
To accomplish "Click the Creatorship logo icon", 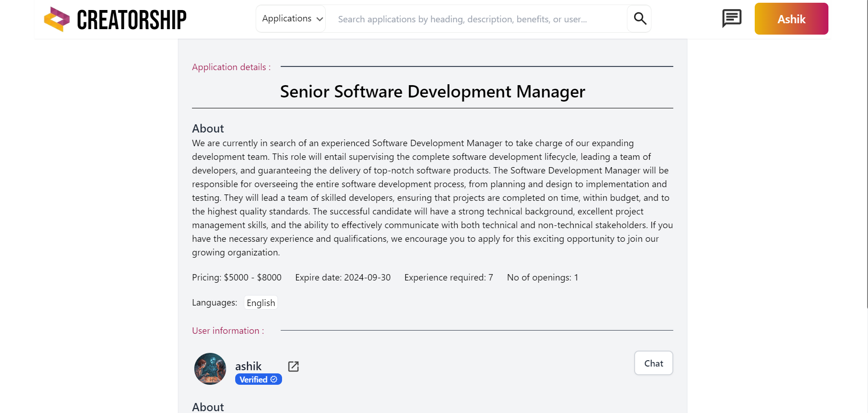I will 57,19.
